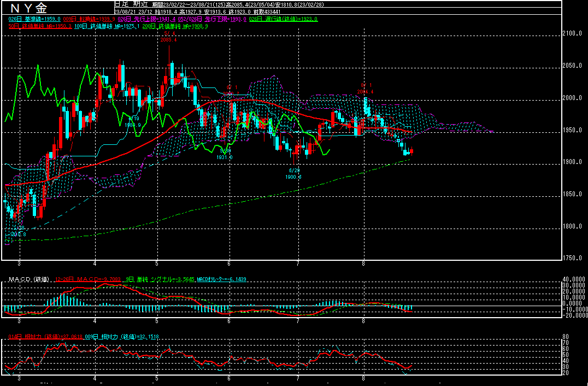Select the 026日 先行上限=1941.4 legend
The image size is (588, 386).
coord(146,19)
